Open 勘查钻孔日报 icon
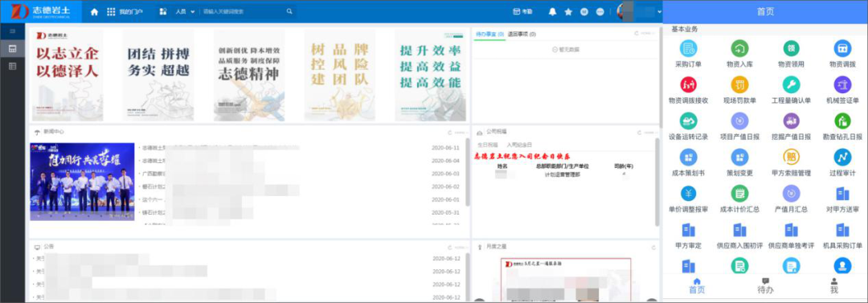This screenshot has height=303, width=868. [842, 121]
